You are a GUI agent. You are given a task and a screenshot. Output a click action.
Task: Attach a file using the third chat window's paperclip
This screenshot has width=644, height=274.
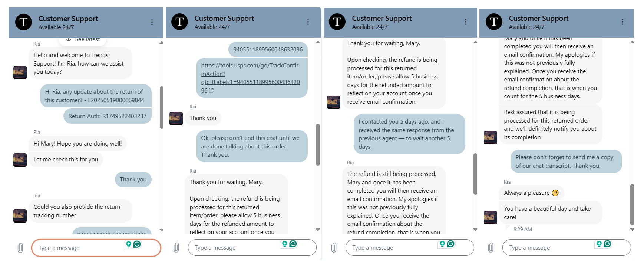pyautogui.click(x=334, y=247)
